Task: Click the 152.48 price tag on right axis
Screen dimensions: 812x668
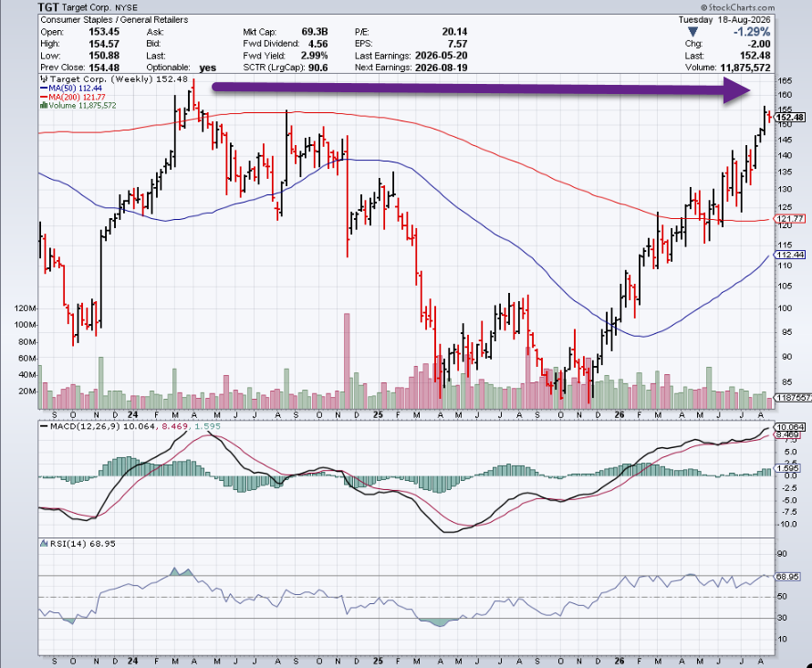Action: 791,118
